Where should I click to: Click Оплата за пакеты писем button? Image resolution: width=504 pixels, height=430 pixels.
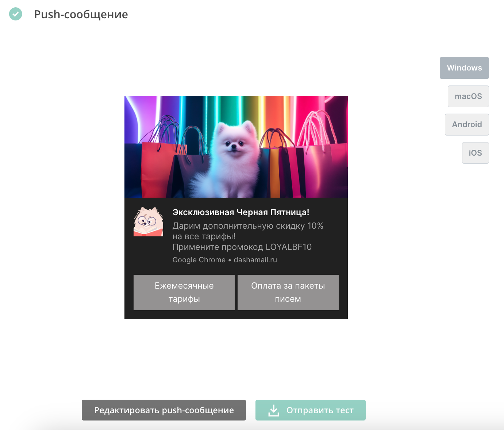point(288,292)
